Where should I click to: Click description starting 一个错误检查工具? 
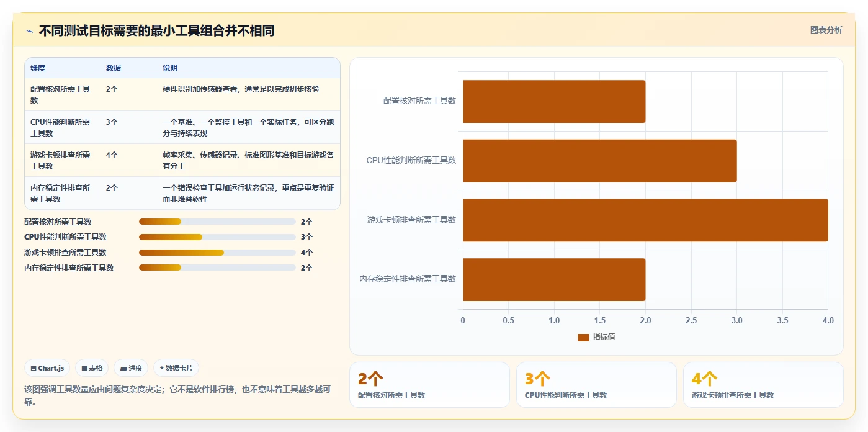tap(248, 193)
